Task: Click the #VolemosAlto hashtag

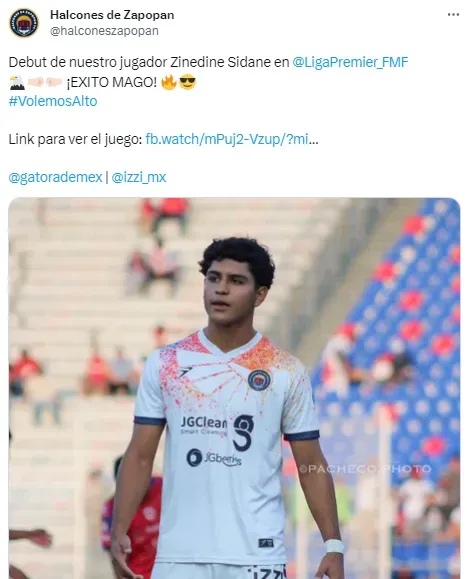Action: [x=53, y=101]
